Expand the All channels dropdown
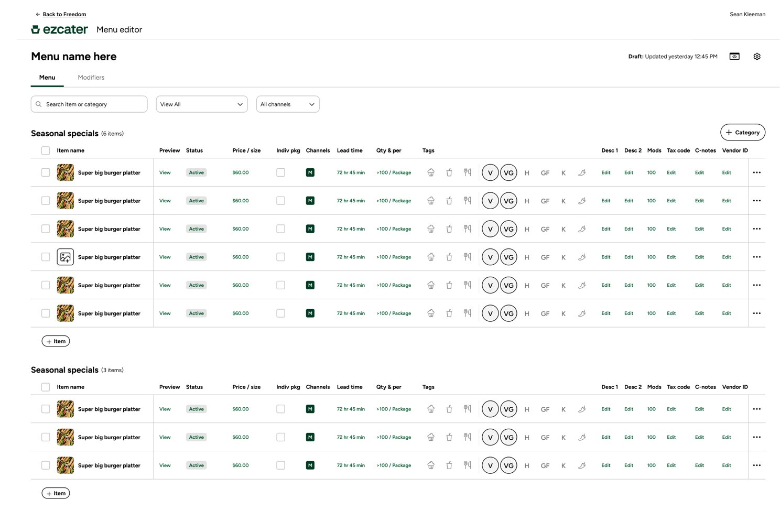This screenshot has width=780, height=532. tap(288, 104)
